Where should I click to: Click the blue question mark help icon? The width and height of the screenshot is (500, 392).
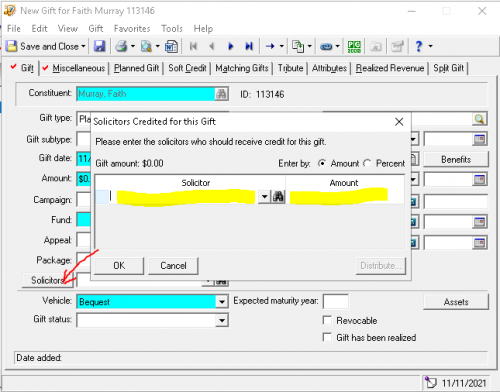[419, 46]
